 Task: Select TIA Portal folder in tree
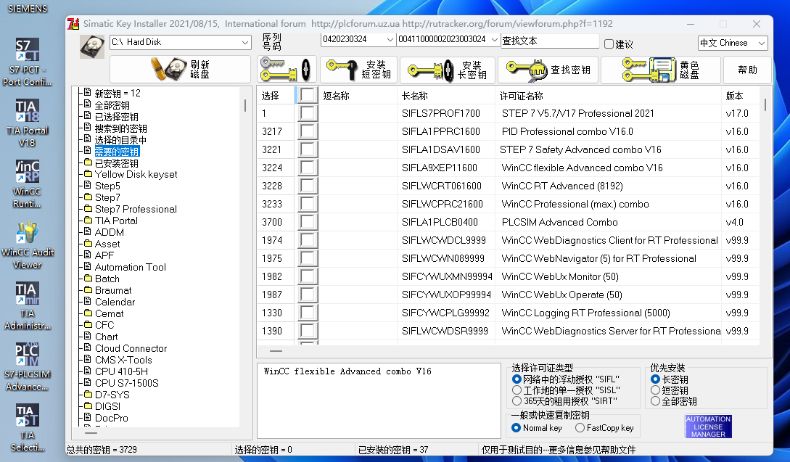click(x=116, y=221)
